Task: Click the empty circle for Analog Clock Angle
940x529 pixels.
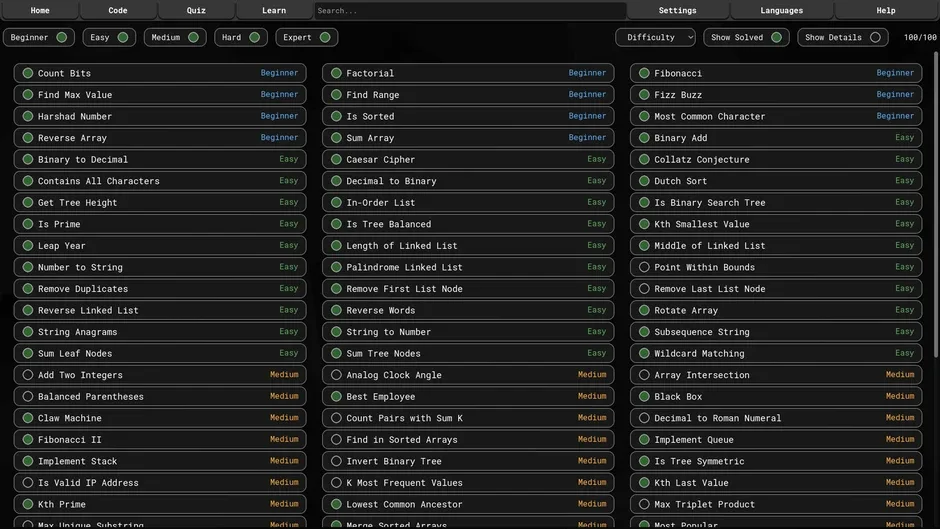Action: 336,375
